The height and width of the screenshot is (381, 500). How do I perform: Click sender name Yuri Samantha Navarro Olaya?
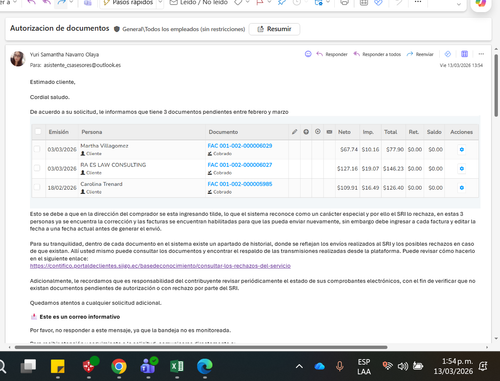click(x=64, y=54)
